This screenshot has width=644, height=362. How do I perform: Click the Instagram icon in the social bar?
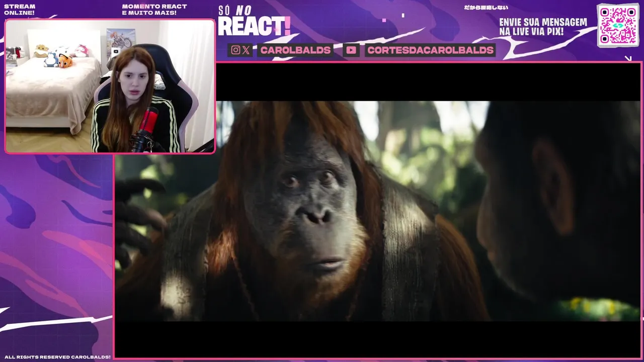(x=235, y=50)
